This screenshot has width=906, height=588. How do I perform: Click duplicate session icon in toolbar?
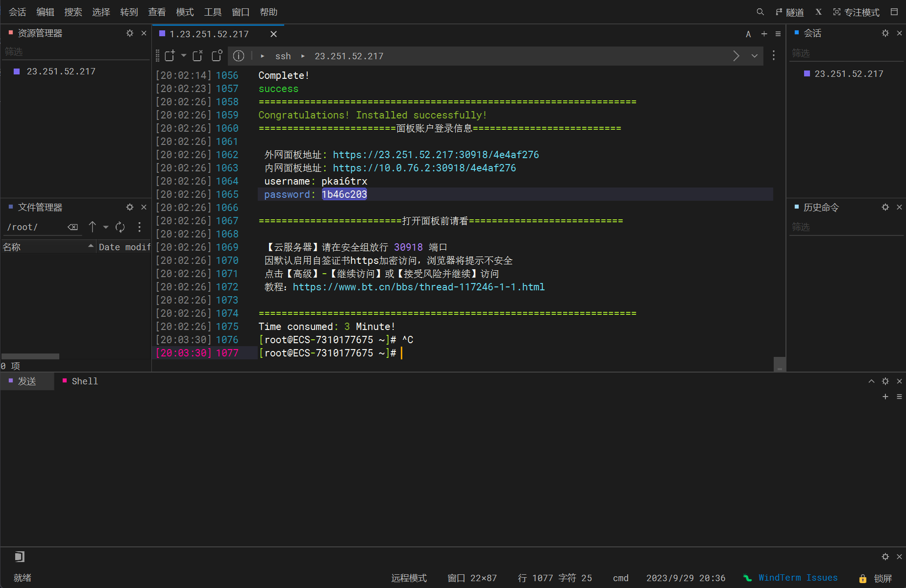tap(217, 56)
